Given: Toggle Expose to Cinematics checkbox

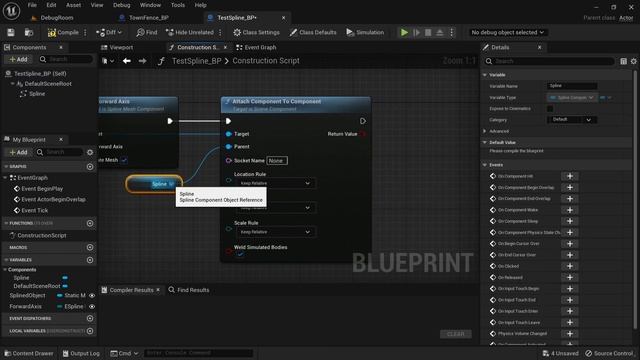Looking at the screenshot, I should pyautogui.click(x=550, y=109).
